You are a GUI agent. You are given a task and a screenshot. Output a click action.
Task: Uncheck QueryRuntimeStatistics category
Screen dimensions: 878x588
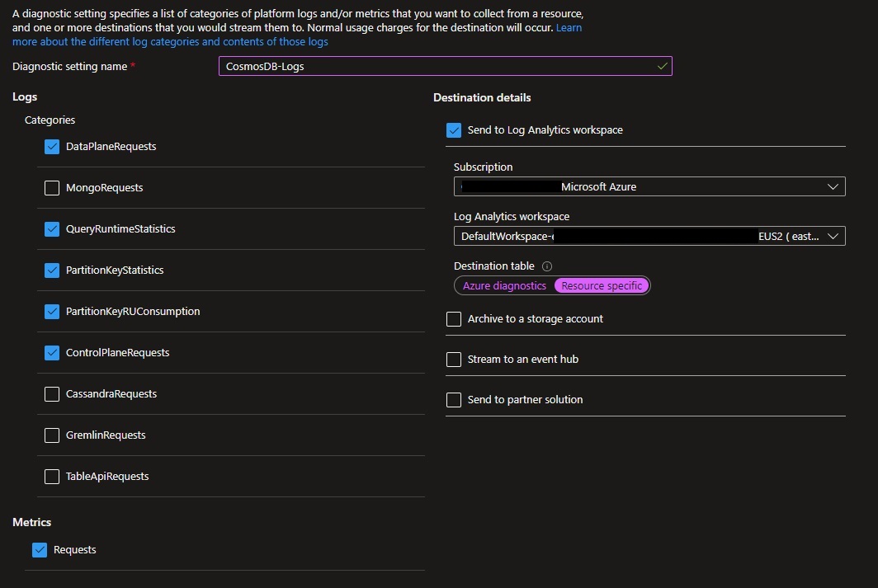pyautogui.click(x=52, y=229)
